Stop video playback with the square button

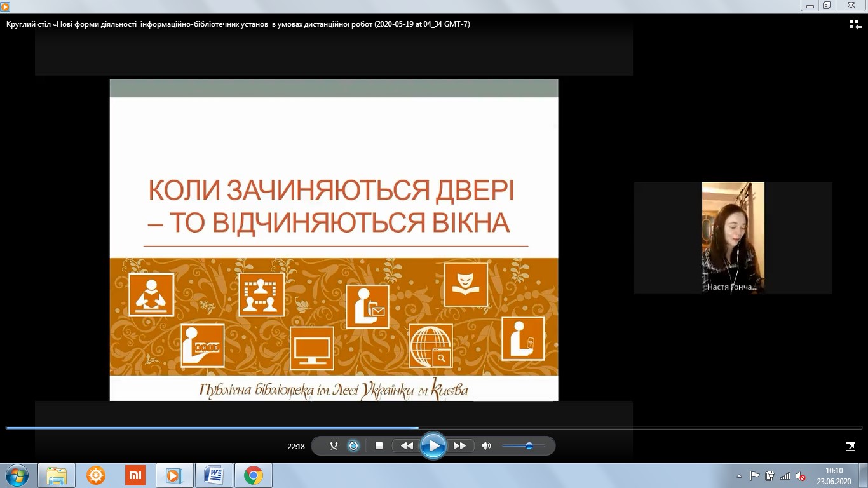(x=379, y=446)
